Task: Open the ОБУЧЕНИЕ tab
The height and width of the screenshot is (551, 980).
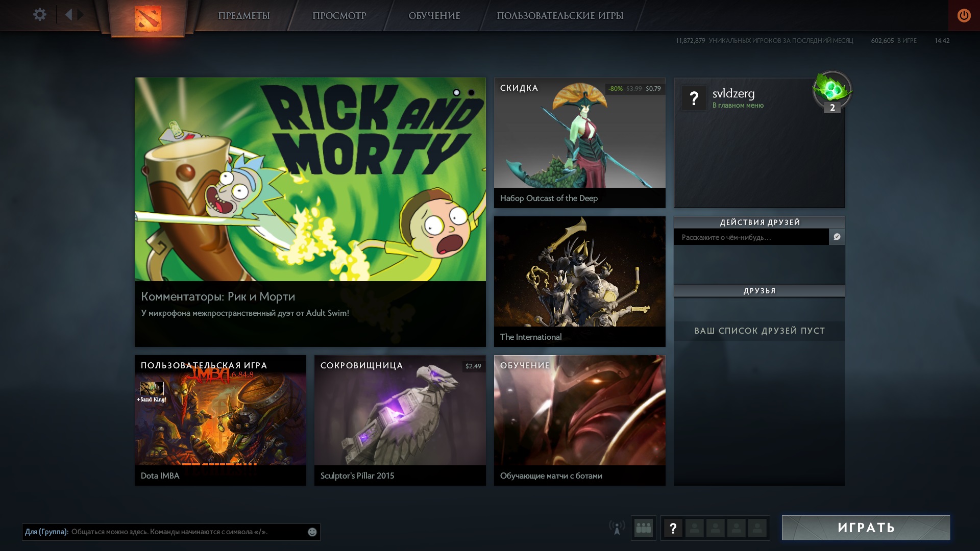Action: (x=434, y=16)
